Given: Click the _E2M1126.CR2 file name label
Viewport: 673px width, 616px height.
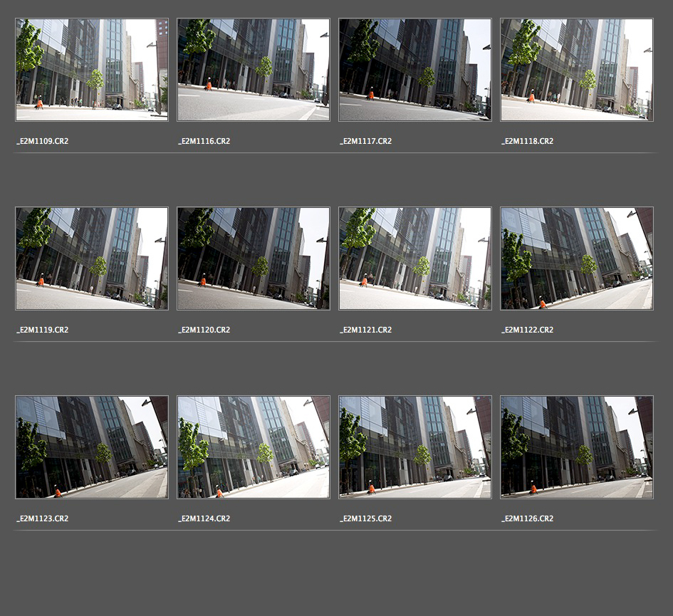Looking at the screenshot, I should 528,518.
